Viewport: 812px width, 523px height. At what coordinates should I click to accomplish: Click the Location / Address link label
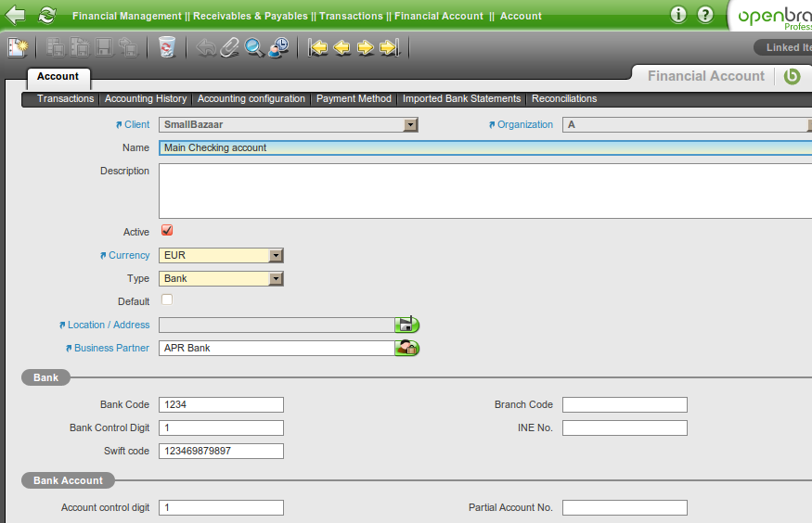[108, 325]
